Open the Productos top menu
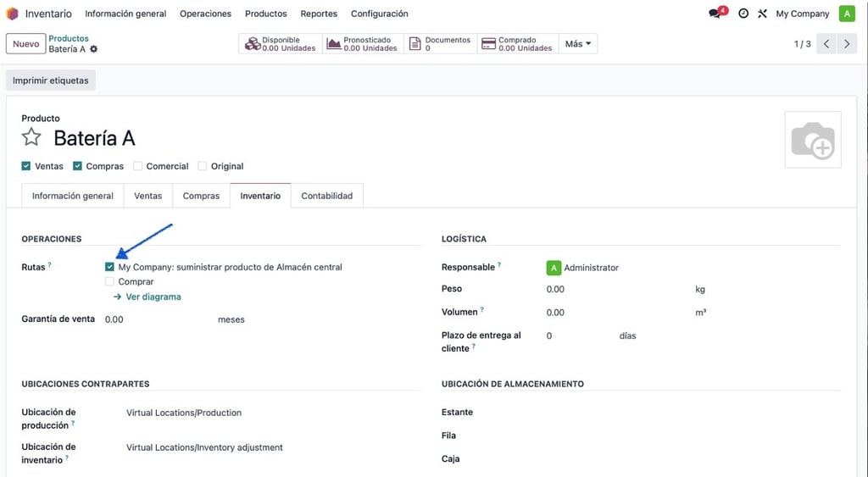Screen dimensions: 868x477 (265, 14)
